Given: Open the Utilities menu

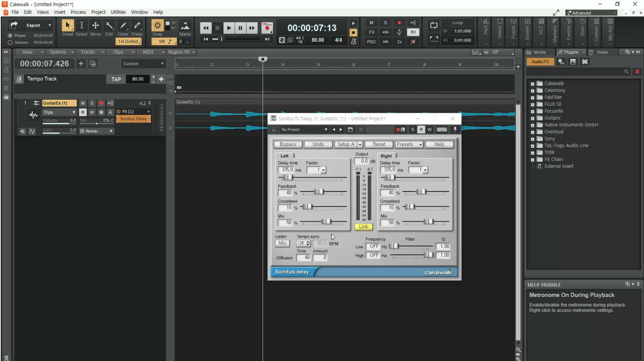Looking at the screenshot, I should 118,12.
